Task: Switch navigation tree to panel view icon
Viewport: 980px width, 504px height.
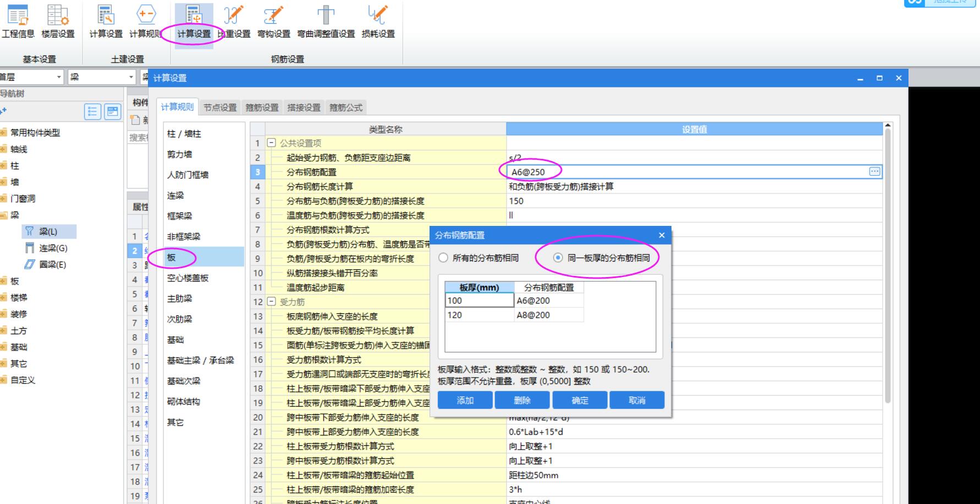Action: tap(113, 112)
